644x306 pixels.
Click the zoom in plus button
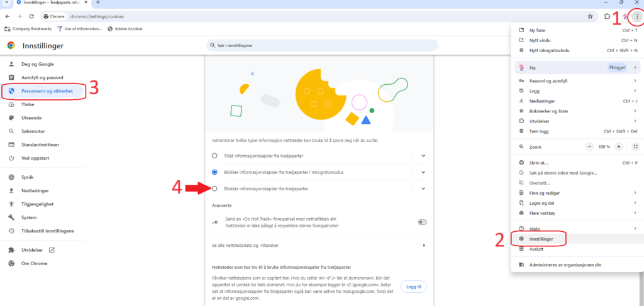click(x=619, y=146)
